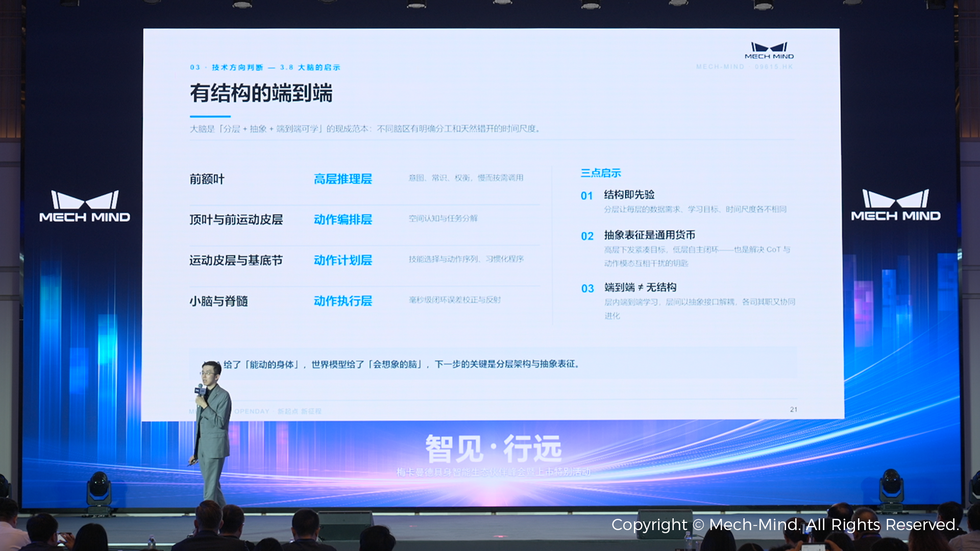
Task: Select the 前额叶 row label
Action: tap(207, 179)
